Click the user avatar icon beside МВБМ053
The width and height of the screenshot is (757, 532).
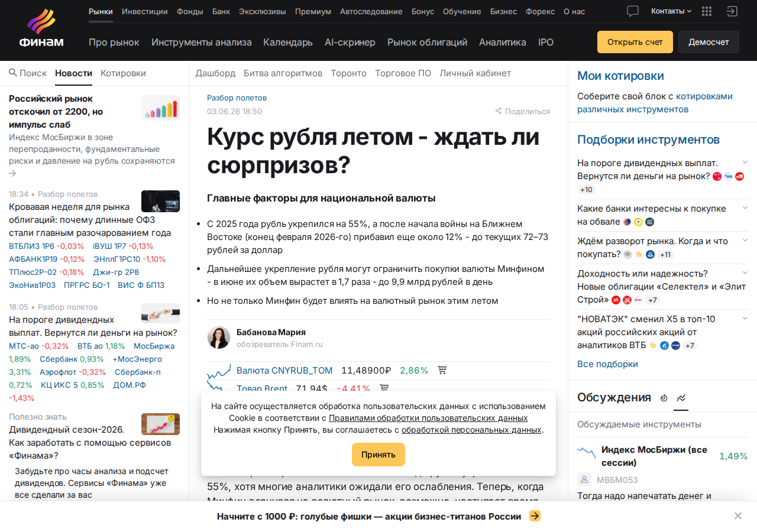[584, 479]
